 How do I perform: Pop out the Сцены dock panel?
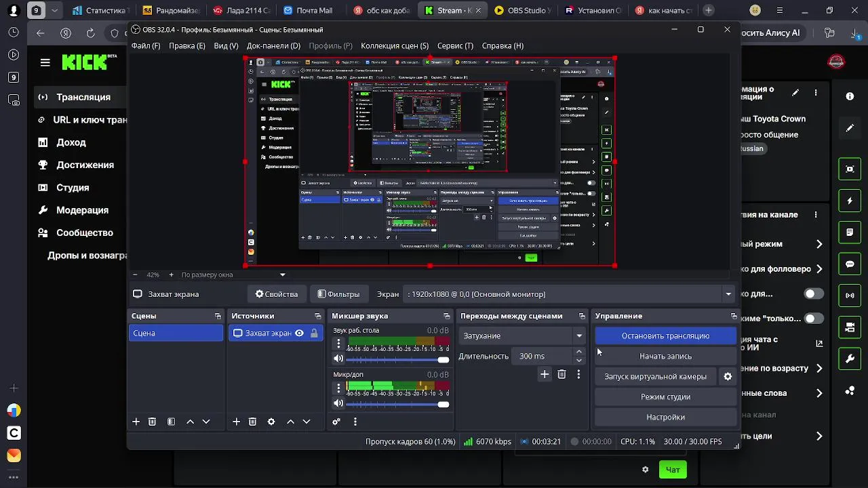click(x=218, y=316)
